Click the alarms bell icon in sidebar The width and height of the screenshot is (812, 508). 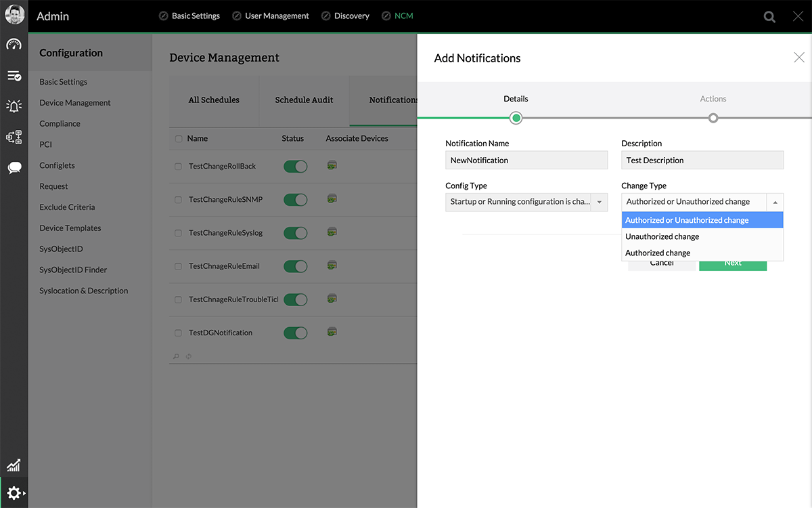click(14, 106)
